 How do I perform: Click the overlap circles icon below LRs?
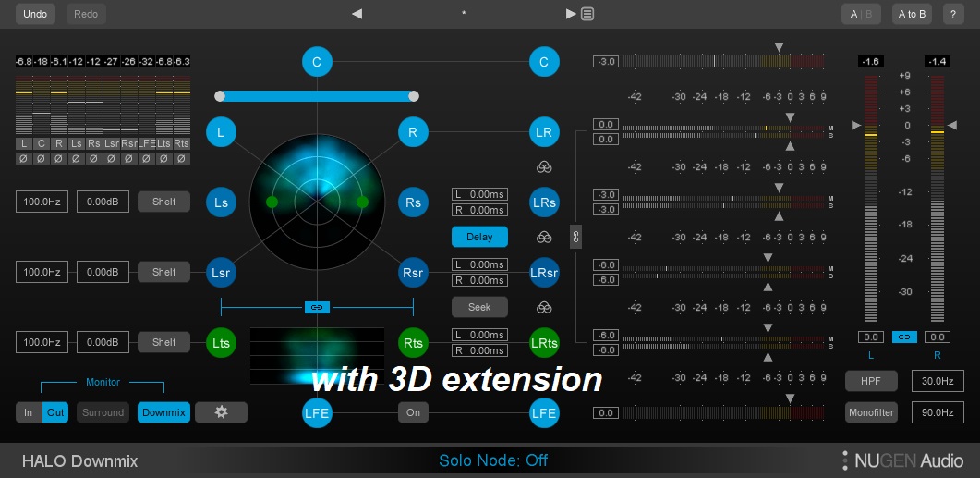point(544,237)
